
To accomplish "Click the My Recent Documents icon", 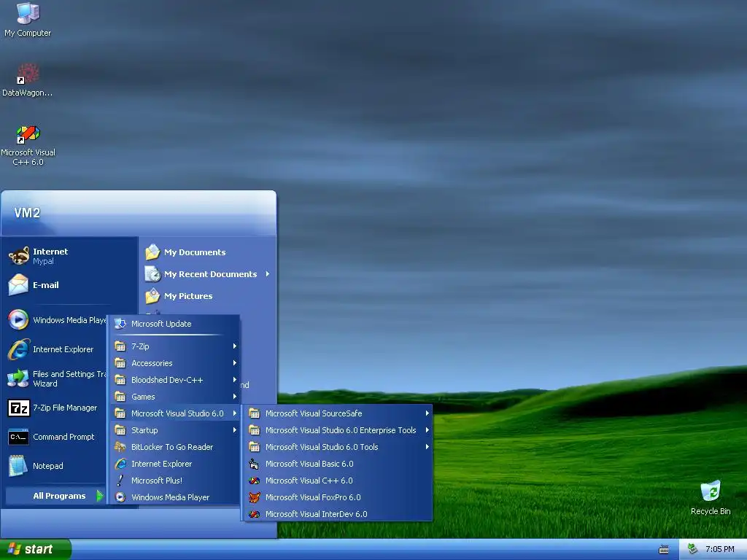I will (152, 274).
